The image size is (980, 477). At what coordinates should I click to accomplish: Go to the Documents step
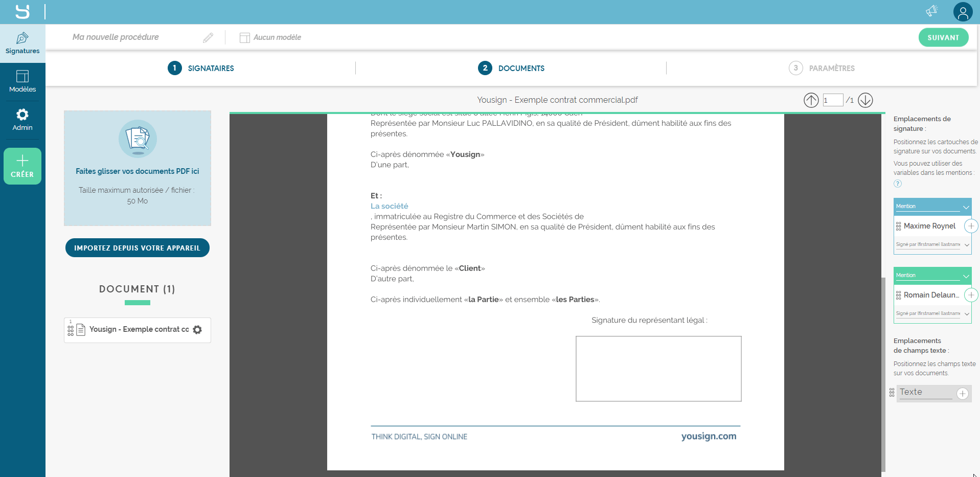pos(511,68)
